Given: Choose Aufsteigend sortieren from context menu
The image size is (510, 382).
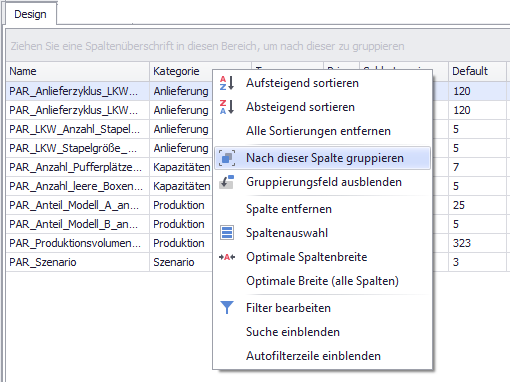Looking at the screenshot, I should 322,83.
